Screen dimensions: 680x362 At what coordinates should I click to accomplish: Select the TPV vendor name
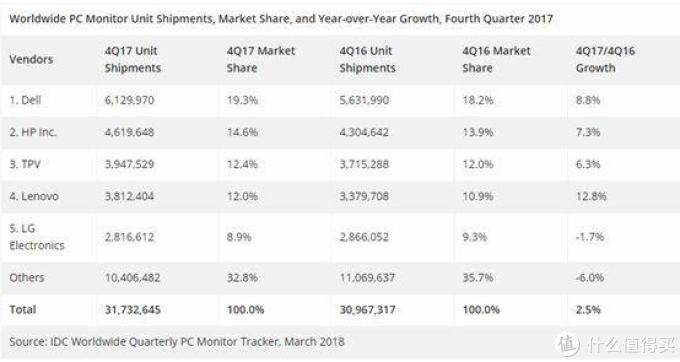coord(25,164)
